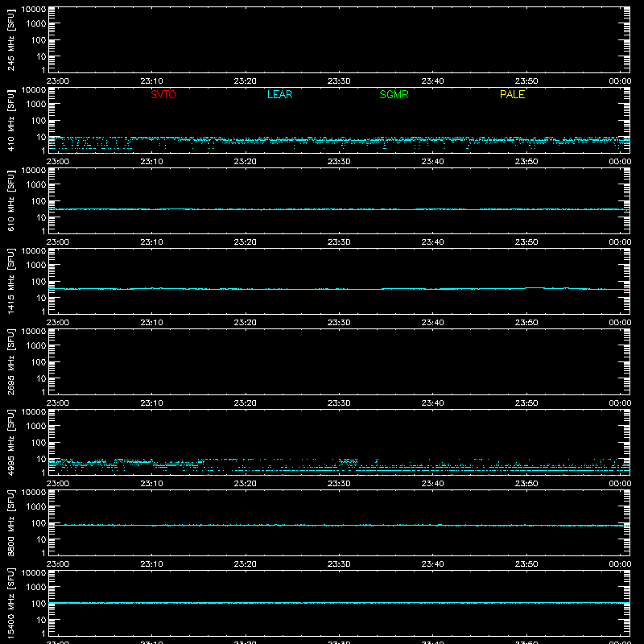Click the 00:00 tick label of the 245 MHz plot
This screenshot has width=644, height=644.
click(x=620, y=81)
